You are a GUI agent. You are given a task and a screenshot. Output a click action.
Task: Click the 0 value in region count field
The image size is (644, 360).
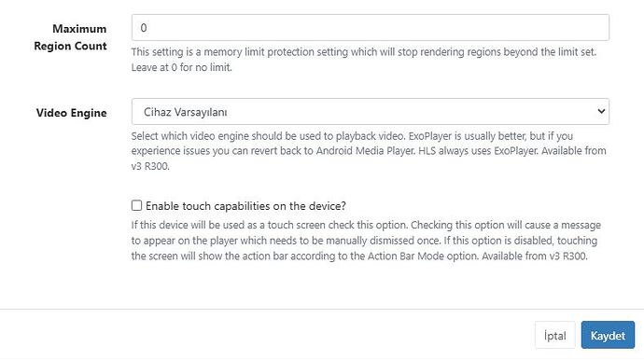pos(144,27)
